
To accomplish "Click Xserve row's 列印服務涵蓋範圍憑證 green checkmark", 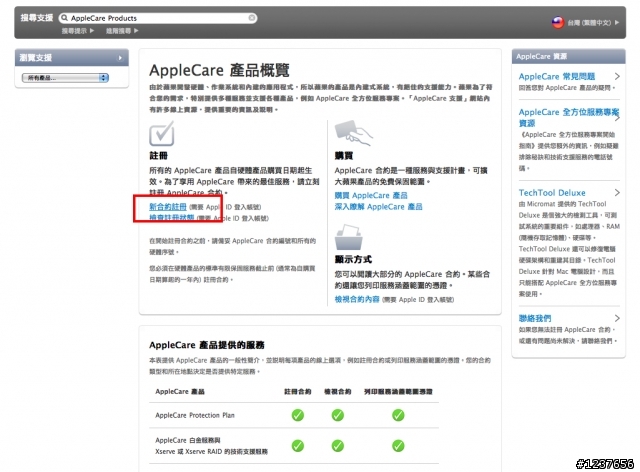I will pyautogui.click(x=398, y=445).
